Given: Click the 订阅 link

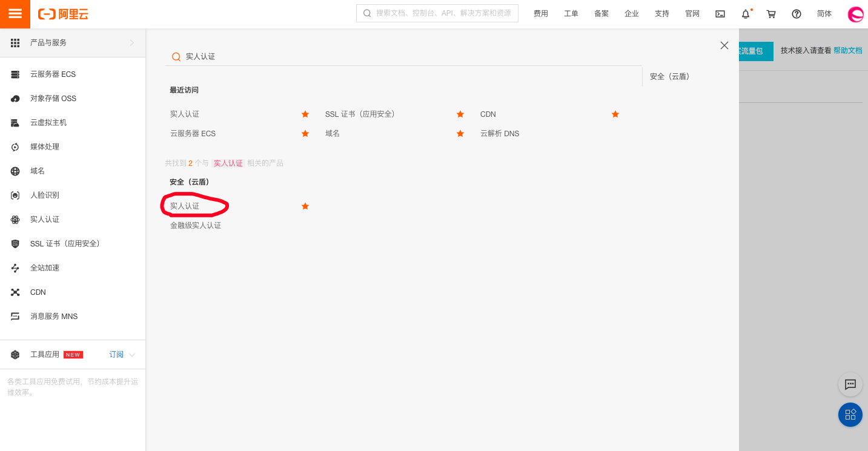Looking at the screenshot, I should pos(116,355).
